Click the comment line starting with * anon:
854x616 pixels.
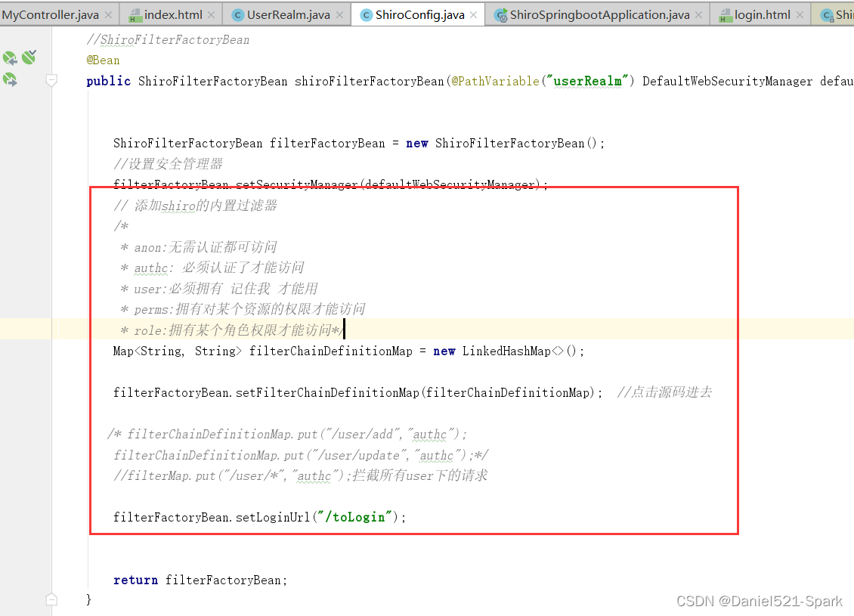click(x=198, y=247)
